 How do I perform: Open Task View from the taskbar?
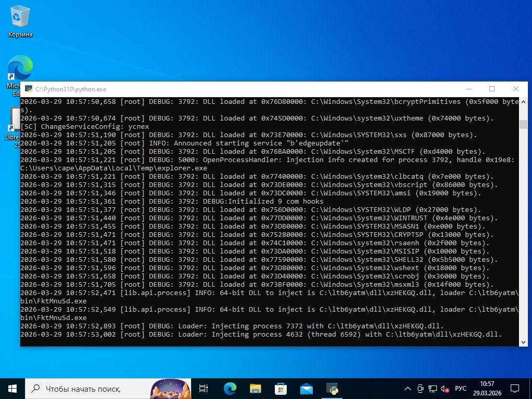click(x=204, y=389)
